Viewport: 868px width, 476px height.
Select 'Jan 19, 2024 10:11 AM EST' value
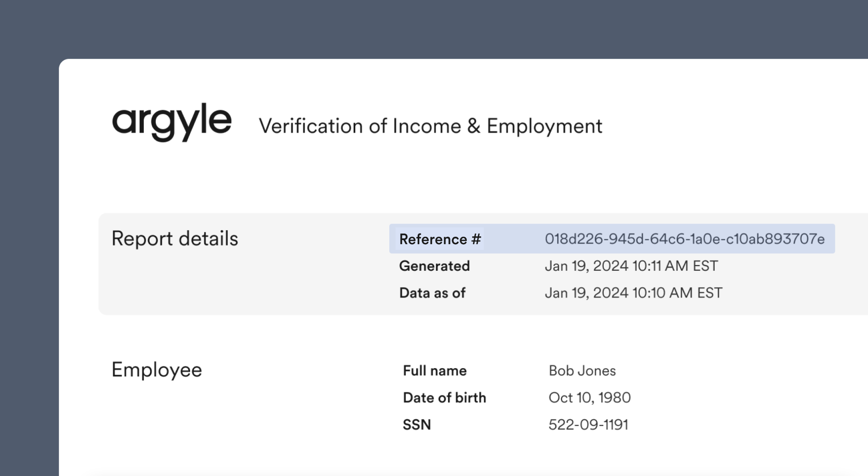pyautogui.click(x=631, y=266)
